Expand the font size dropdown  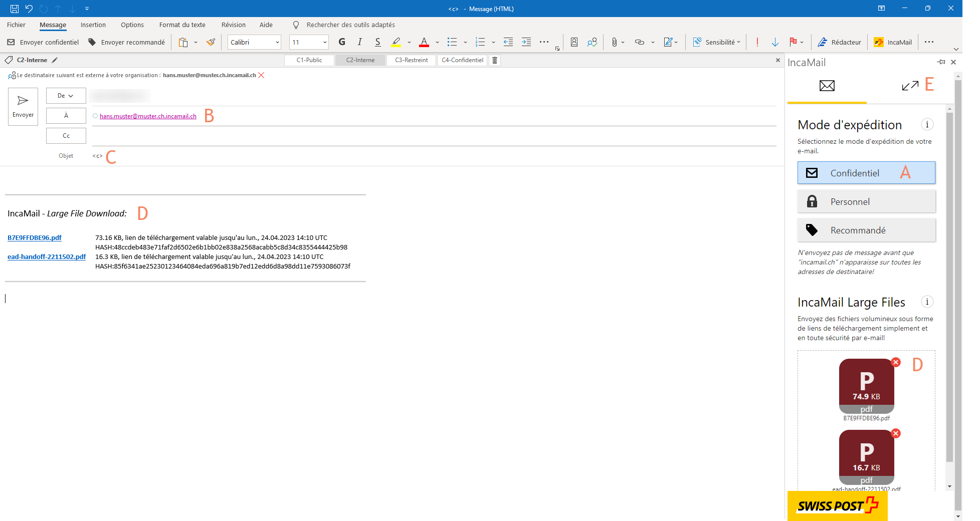tap(325, 43)
